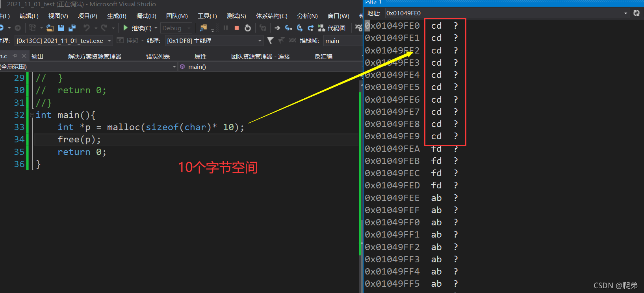Step Over the current line
This screenshot has width=644, height=293.
coord(300,28)
